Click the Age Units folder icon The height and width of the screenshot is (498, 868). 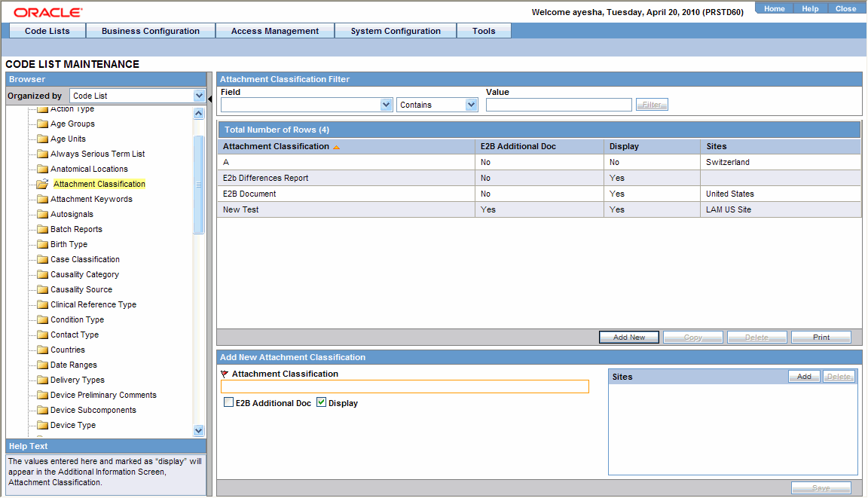pyautogui.click(x=43, y=139)
